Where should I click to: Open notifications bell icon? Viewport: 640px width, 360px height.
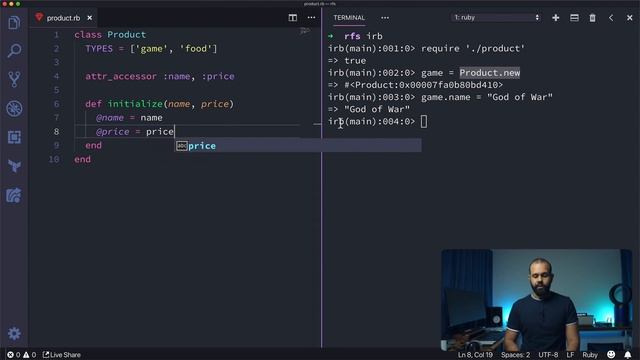pyautogui.click(x=628, y=355)
